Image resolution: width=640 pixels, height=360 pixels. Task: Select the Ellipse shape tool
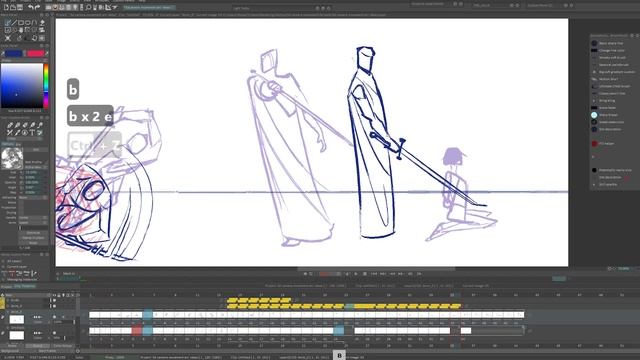pos(27,23)
